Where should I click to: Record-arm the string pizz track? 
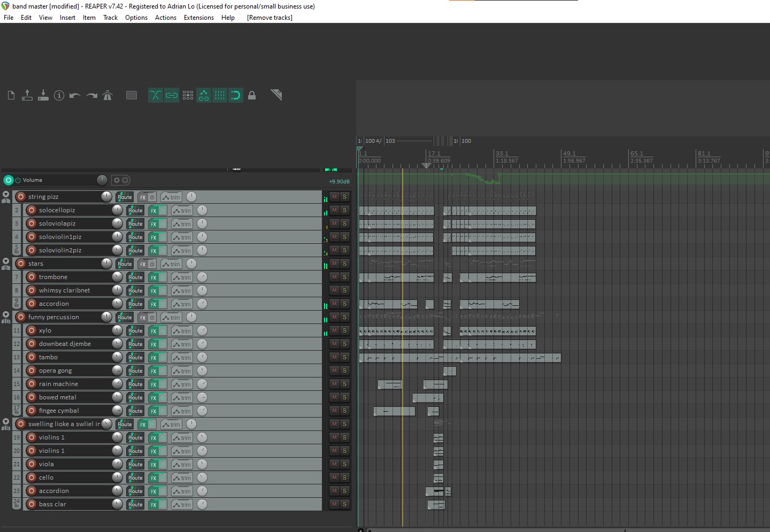tap(21, 197)
